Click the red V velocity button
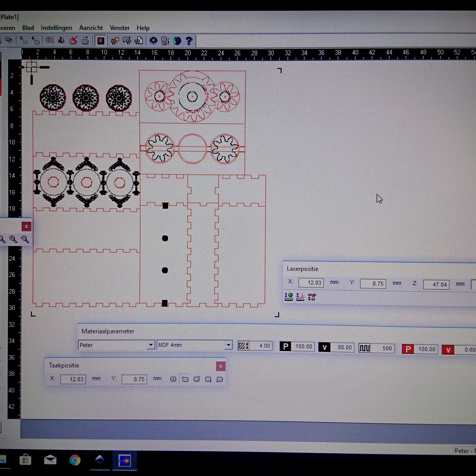Screen dimensions: 476x476 pyautogui.click(x=448, y=350)
